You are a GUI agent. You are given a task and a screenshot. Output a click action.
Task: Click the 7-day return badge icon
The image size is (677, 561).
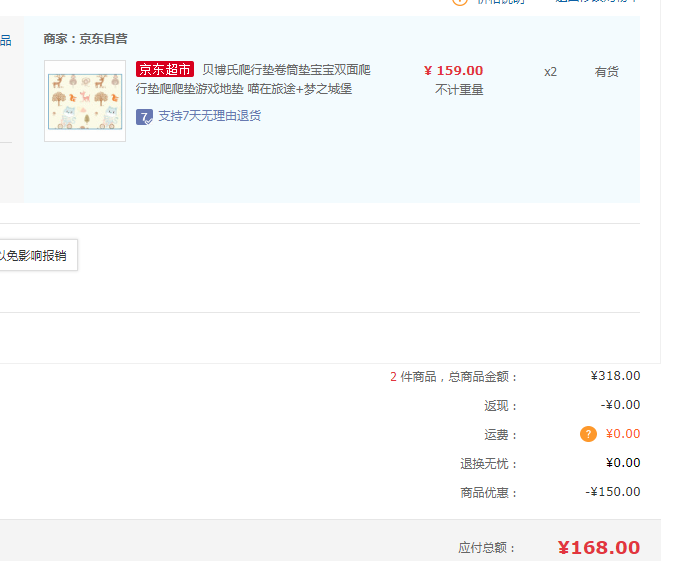pos(144,116)
